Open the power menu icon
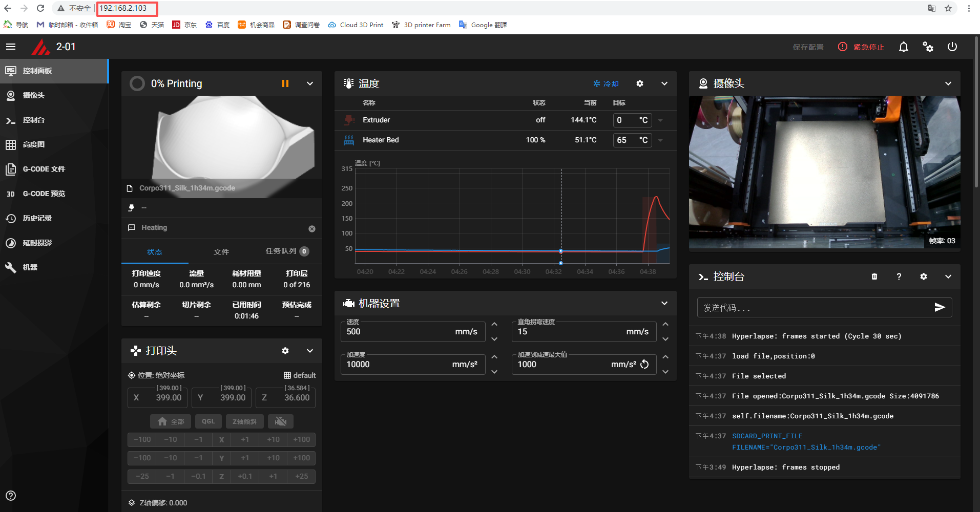980x512 pixels. click(952, 47)
